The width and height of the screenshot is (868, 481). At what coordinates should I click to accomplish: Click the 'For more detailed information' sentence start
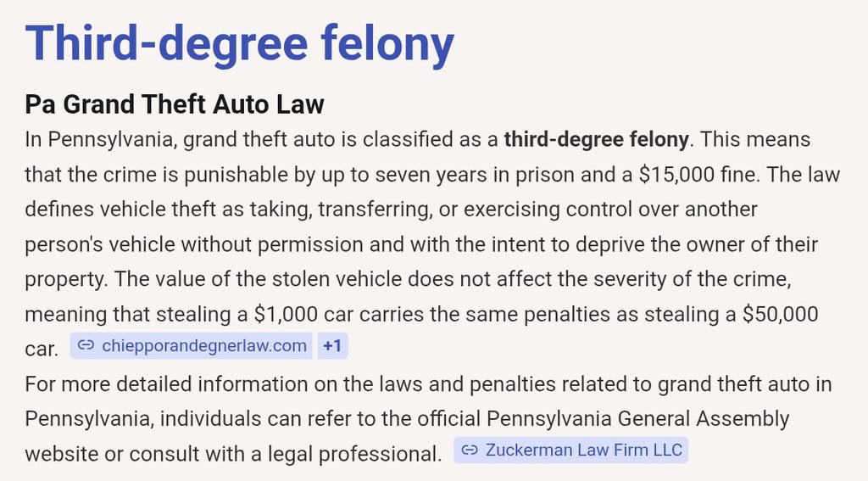(149, 383)
